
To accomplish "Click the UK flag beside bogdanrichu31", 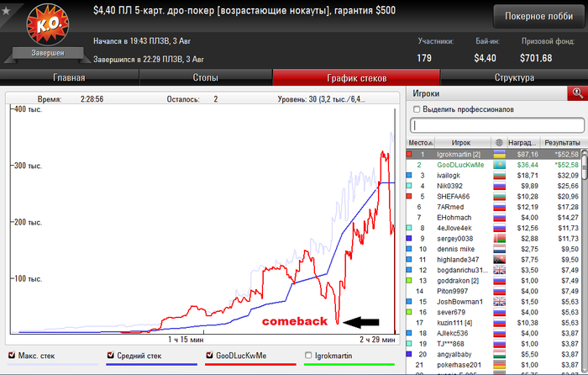I will click(x=499, y=270).
